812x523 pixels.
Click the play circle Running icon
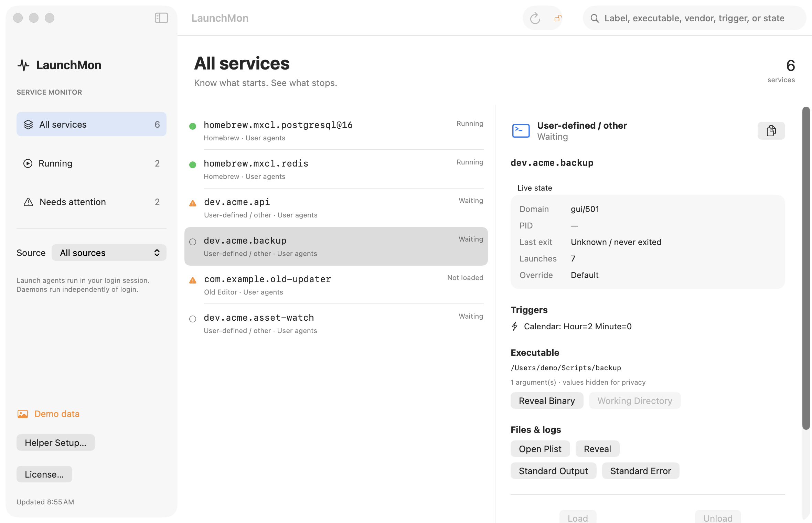click(x=28, y=163)
